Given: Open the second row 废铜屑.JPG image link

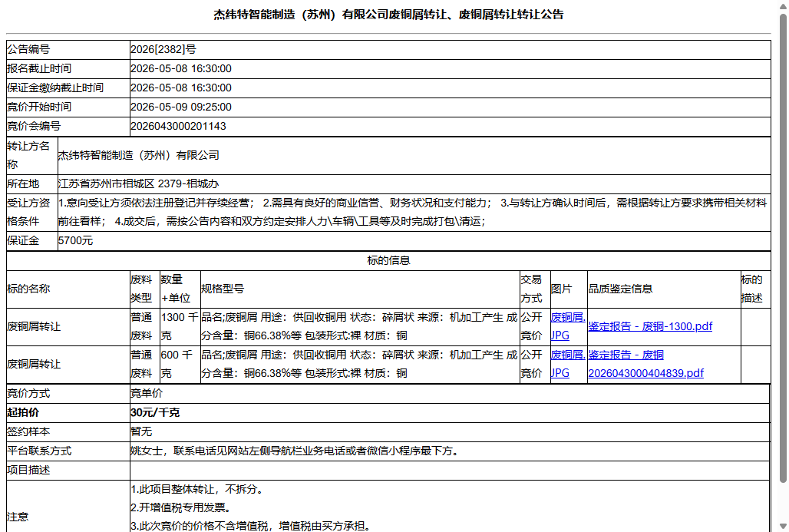Looking at the screenshot, I should click(x=568, y=364).
